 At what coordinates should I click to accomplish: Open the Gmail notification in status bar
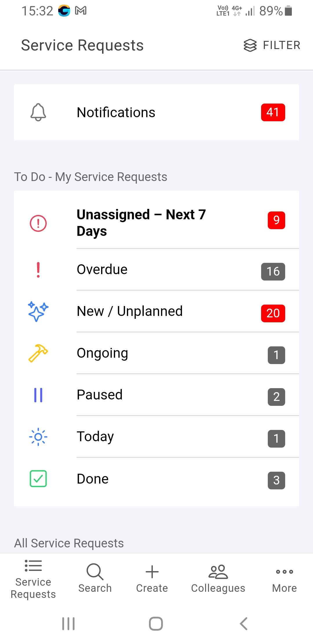81,11
